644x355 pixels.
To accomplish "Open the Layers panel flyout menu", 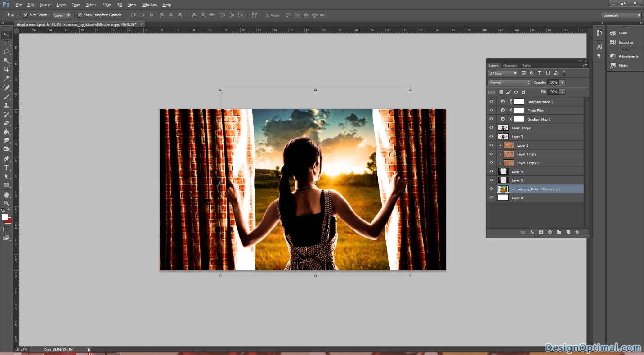I will click(585, 66).
